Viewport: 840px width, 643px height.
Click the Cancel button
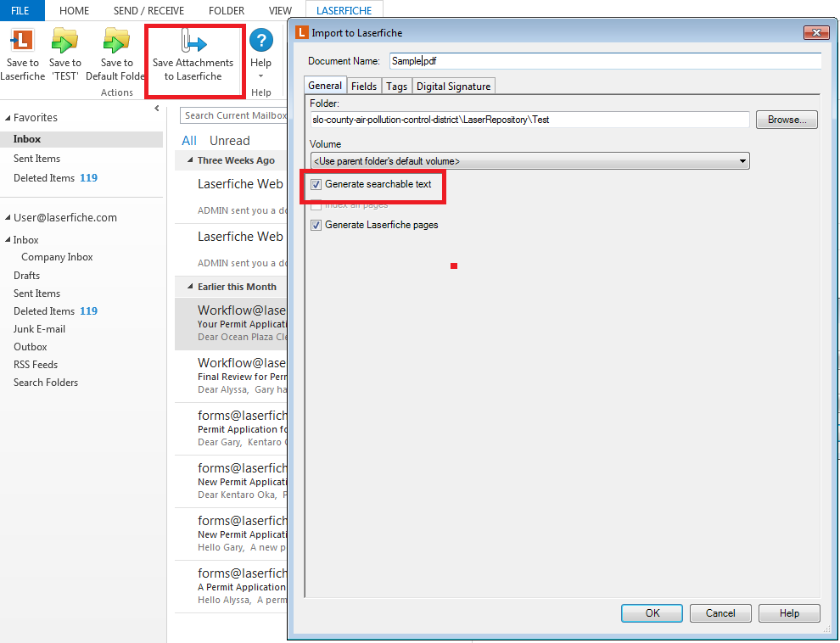[720, 613]
